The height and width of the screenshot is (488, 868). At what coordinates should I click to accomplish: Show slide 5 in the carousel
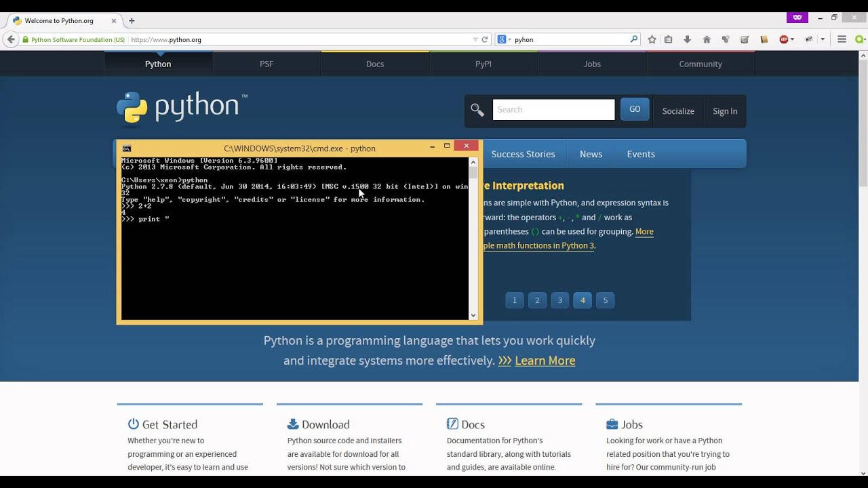pos(606,300)
